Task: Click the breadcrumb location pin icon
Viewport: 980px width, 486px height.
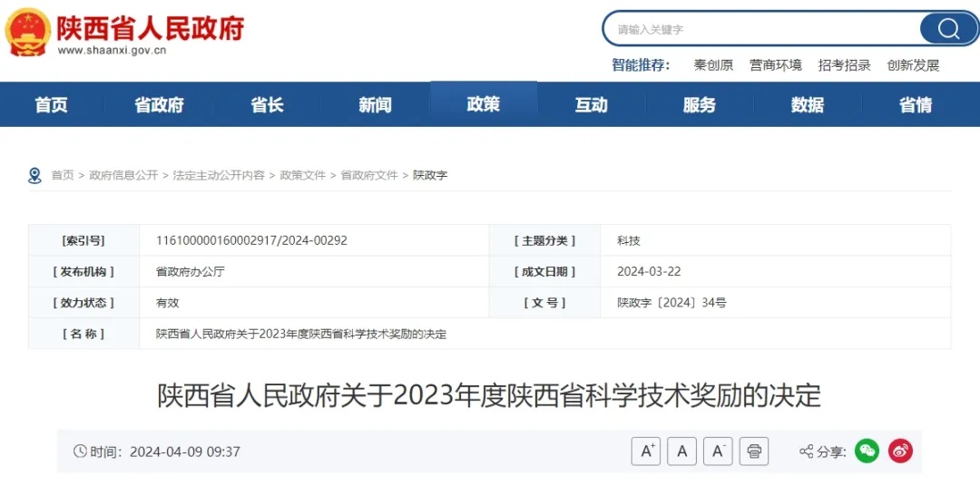Action: [35, 175]
